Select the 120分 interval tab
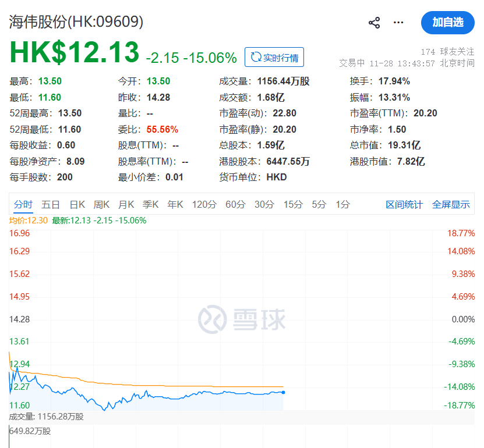The height and width of the screenshot is (448, 484). [x=204, y=204]
